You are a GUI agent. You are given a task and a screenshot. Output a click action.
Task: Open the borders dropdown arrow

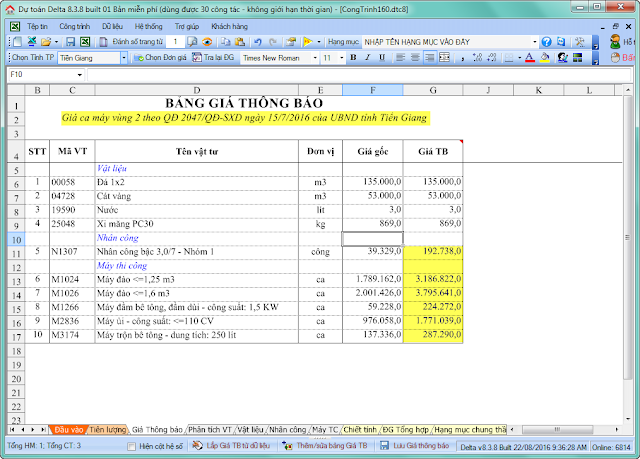519,58
